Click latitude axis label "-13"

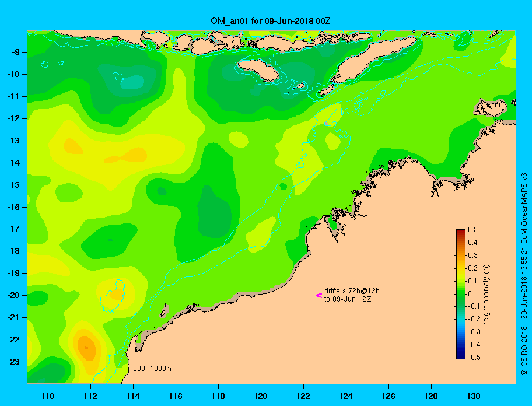(13, 141)
